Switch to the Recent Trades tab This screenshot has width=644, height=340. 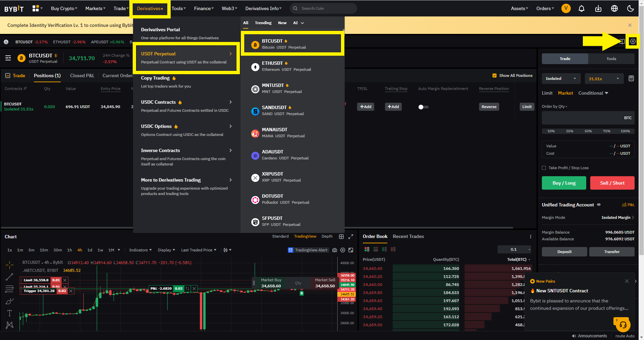pyautogui.click(x=408, y=236)
